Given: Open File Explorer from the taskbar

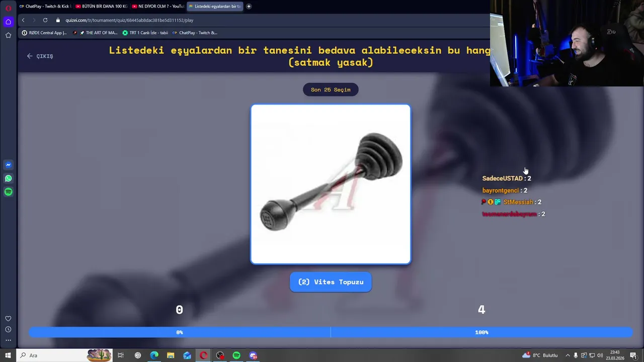Looking at the screenshot, I should tap(171, 355).
